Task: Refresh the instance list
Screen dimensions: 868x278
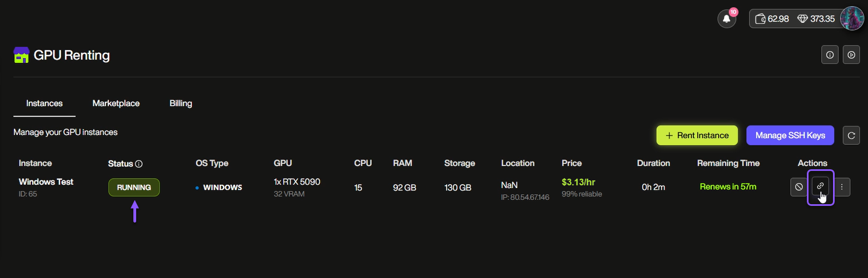Action: (851, 135)
